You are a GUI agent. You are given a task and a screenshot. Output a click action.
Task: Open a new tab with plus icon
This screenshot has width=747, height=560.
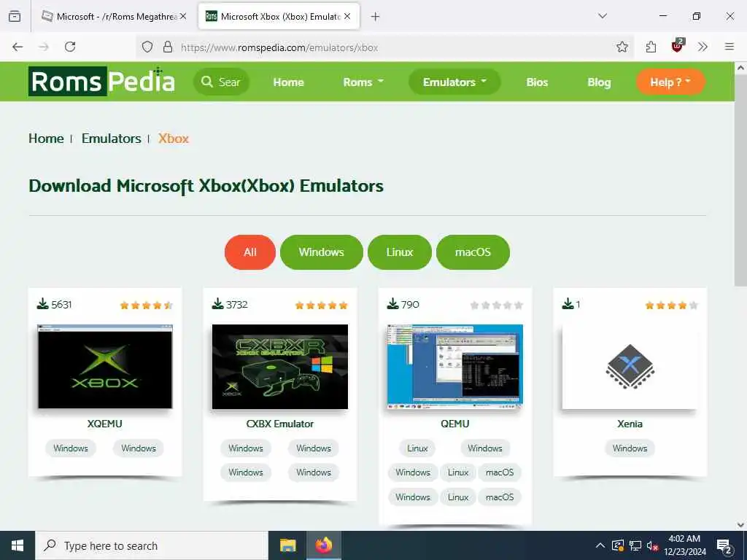coord(376,17)
